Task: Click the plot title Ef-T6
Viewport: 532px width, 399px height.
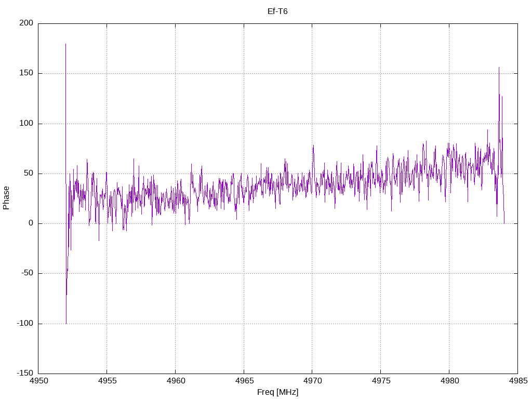Action: pos(277,11)
